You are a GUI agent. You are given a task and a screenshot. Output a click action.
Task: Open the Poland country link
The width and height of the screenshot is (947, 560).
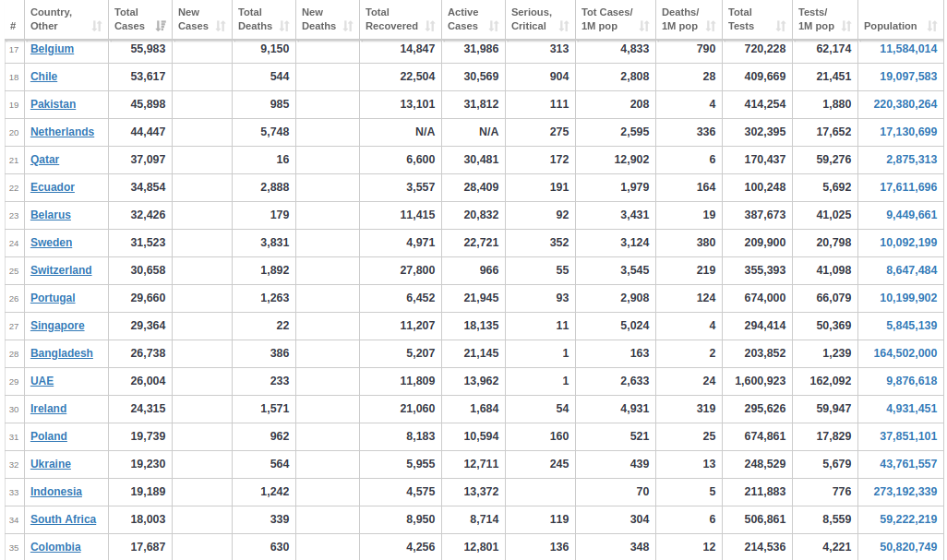pyautogui.click(x=49, y=436)
